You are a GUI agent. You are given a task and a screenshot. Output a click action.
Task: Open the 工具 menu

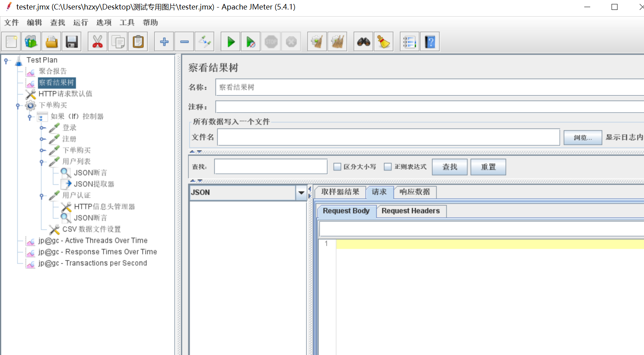click(127, 23)
